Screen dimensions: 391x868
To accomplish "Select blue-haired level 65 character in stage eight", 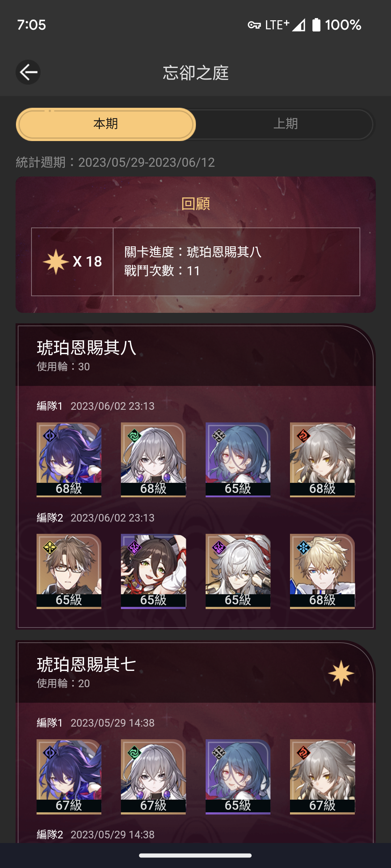I will [238, 460].
